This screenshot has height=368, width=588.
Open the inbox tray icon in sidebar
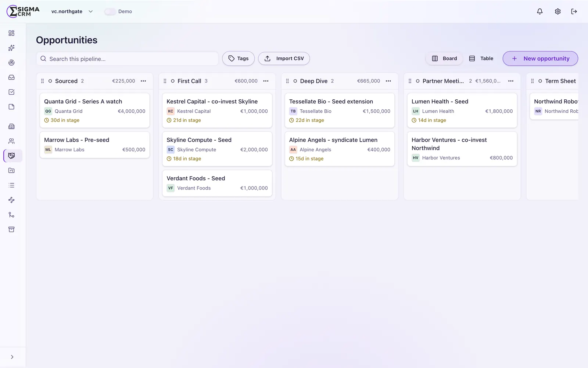(x=11, y=77)
